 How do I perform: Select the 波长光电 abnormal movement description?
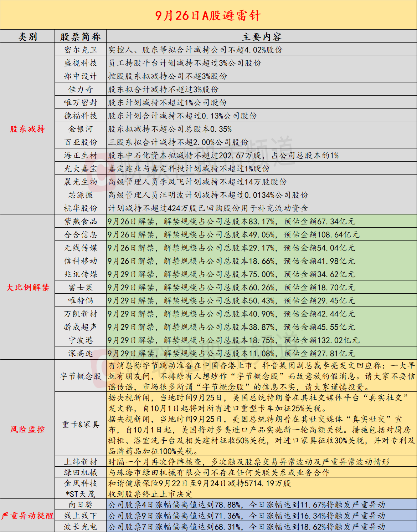[247, 527]
